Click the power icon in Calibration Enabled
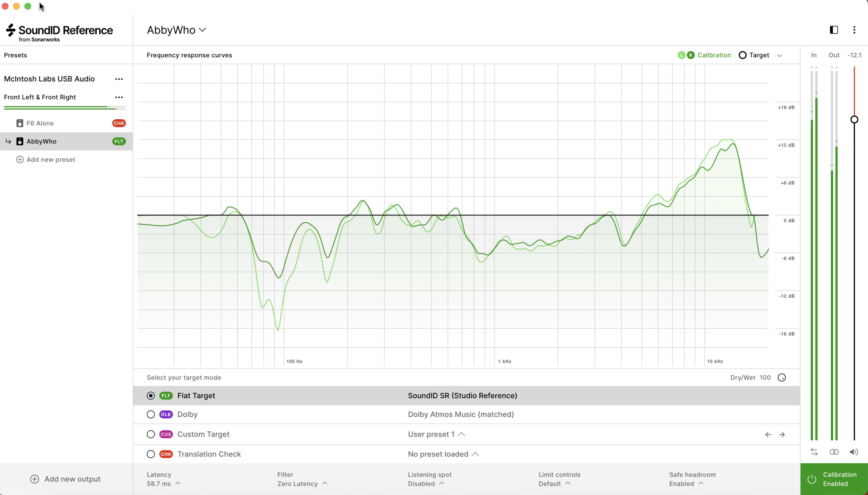 [x=812, y=479]
